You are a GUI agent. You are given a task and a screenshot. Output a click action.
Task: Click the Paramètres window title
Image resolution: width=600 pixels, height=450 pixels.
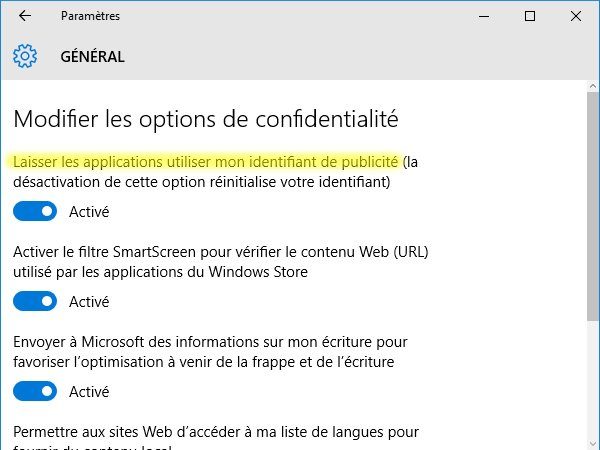(x=90, y=16)
